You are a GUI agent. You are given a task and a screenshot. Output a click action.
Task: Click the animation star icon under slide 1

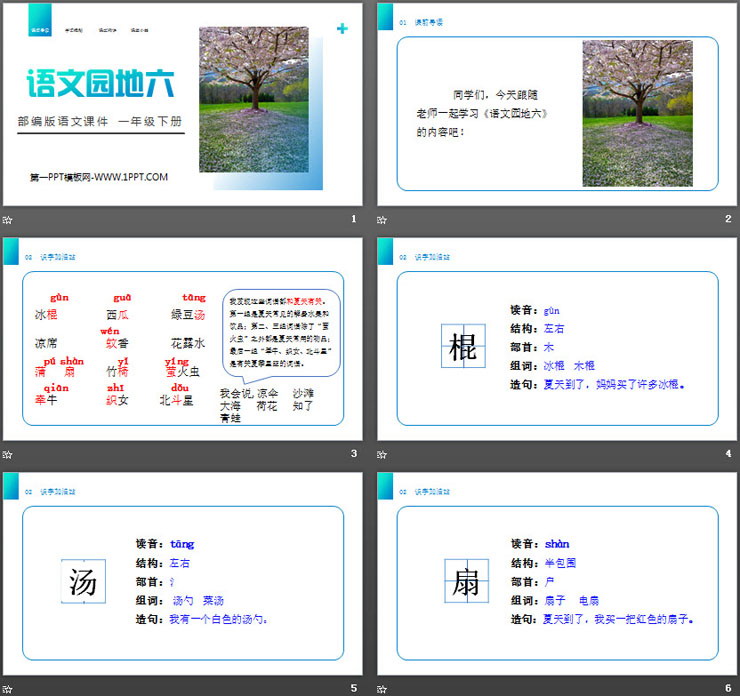[8, 219]
